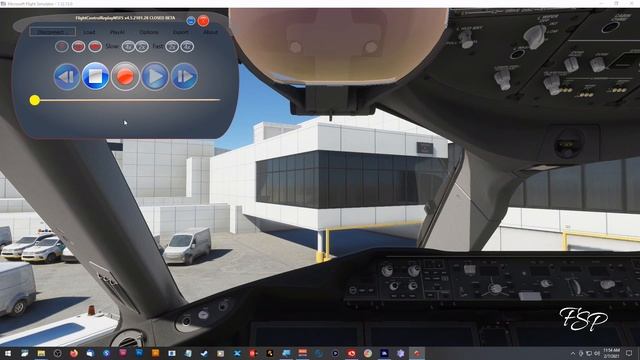Open the Options menu
The image size is (640, 360).
pos(149,32)
